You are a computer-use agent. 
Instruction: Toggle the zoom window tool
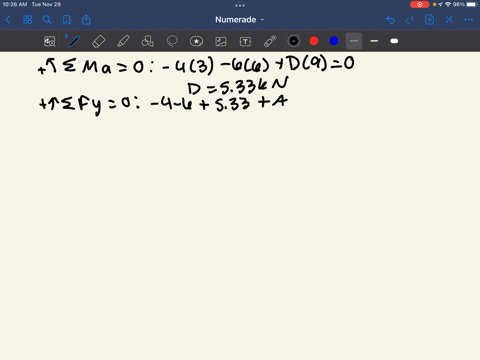coord(50,41)
